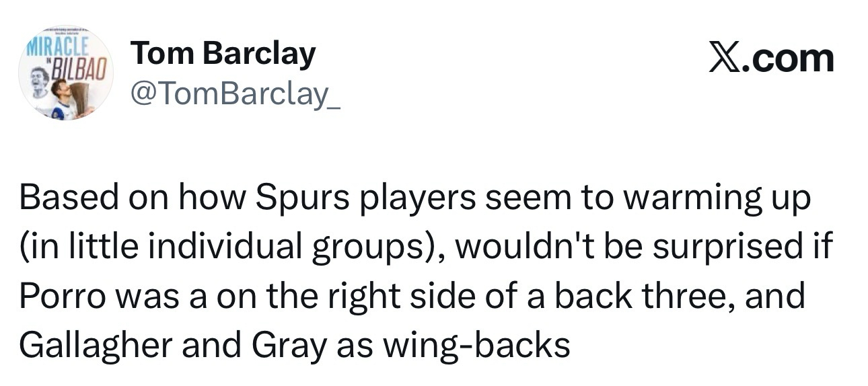
Task: Click the ".com" text beside the X logo
Action: point(793,59)
